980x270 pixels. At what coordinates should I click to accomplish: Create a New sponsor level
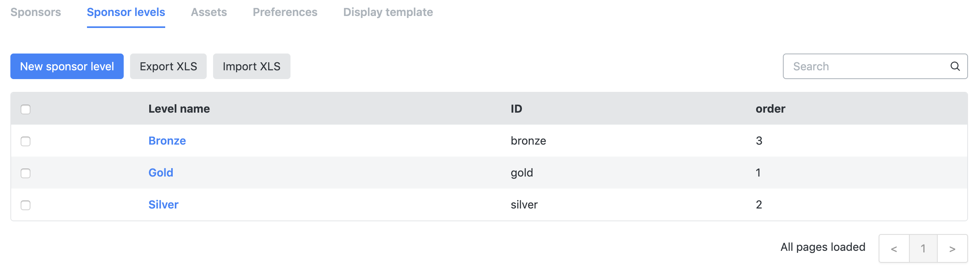tap(67, 66)
